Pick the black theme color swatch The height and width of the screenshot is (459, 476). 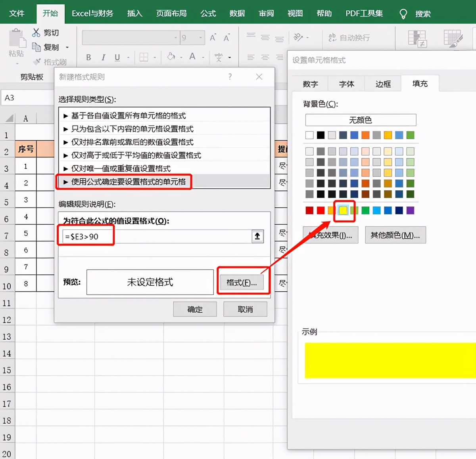coord(321,135)
